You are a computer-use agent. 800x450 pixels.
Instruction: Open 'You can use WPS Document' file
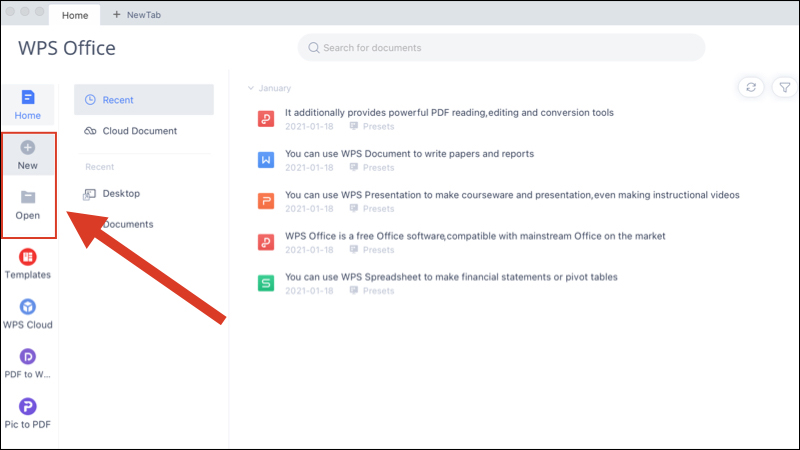point(409,154)
